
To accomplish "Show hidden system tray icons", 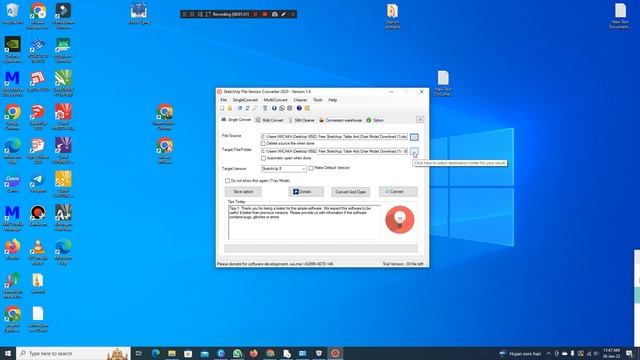I will [549, 353].
